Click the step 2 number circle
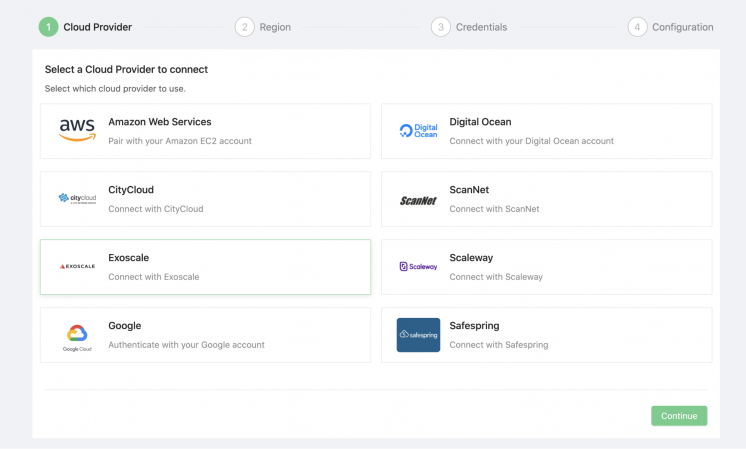Screen dimensions: 746x449 [x=245, y=27]
